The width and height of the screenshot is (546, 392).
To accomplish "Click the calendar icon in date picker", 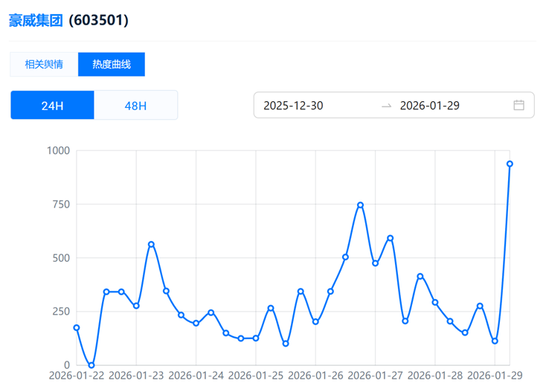I will (x=518, y=105).
